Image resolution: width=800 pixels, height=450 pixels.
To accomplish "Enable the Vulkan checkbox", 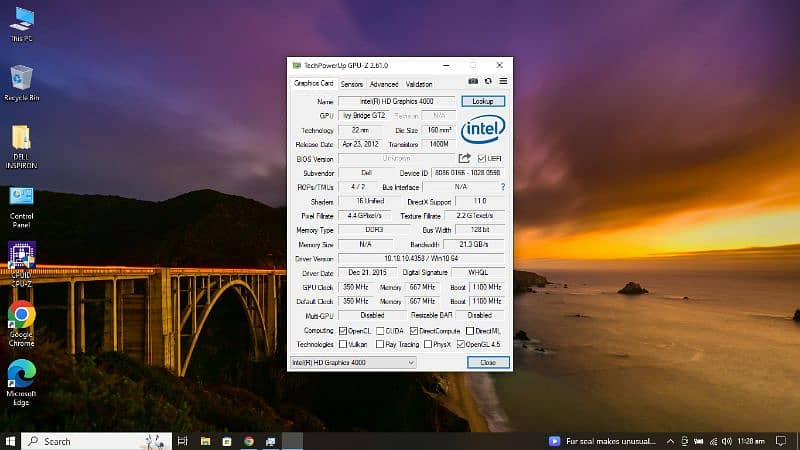I will (x=342, y=344).
